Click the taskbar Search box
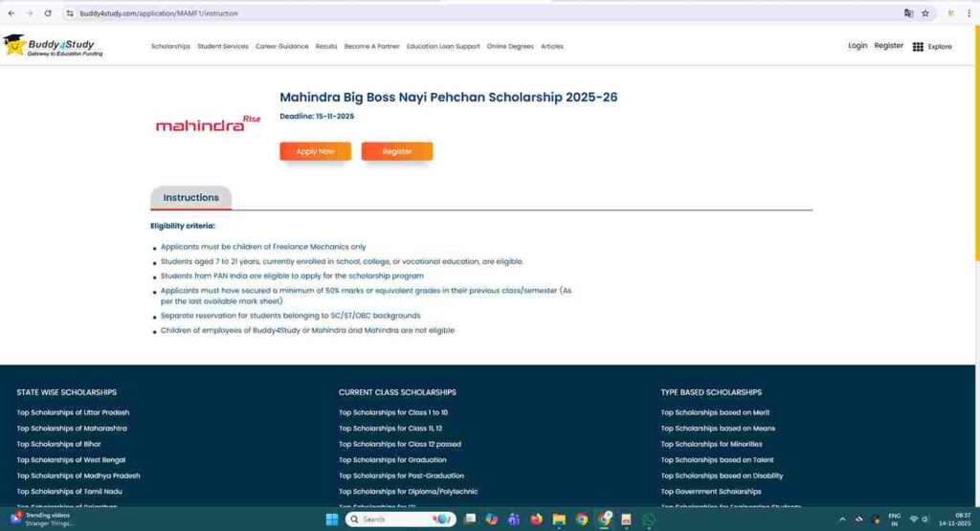Screen dimensions: 980x531 (x=401, y=520)
